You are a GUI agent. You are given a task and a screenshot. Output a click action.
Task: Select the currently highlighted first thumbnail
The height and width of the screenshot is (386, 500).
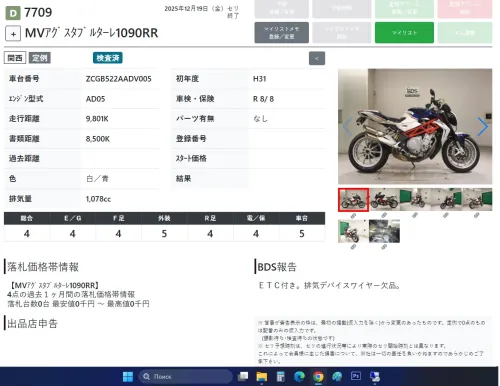354,200
